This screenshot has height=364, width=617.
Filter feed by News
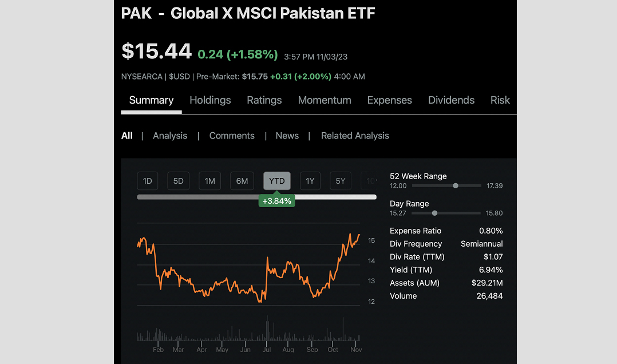pos(287,136)
